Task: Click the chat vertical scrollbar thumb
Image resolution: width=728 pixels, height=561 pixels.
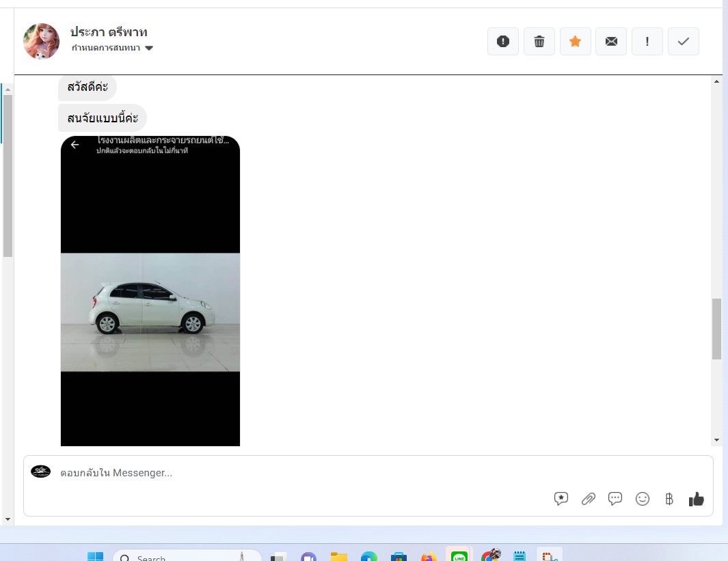Action: tap(716, 329)
